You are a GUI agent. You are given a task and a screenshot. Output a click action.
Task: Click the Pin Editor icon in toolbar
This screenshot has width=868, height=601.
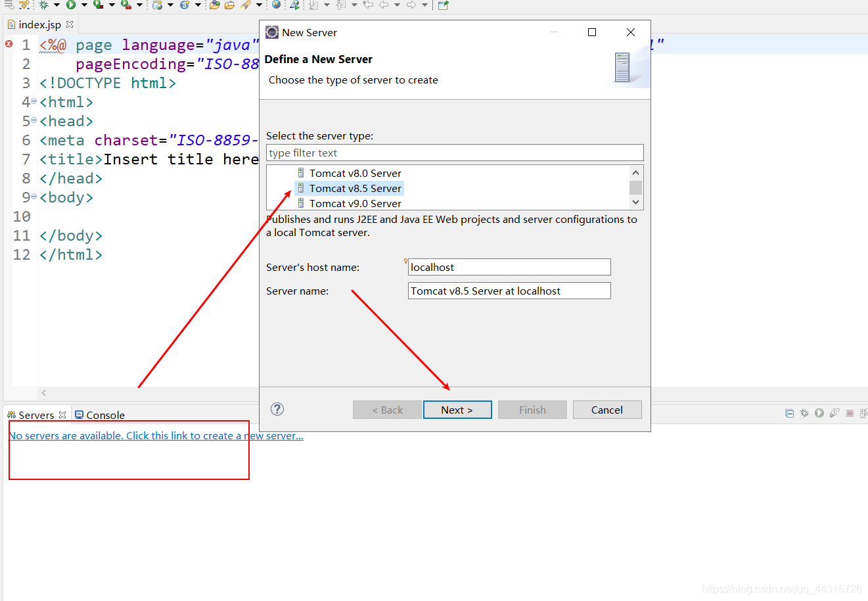click(x=444, y=5)
